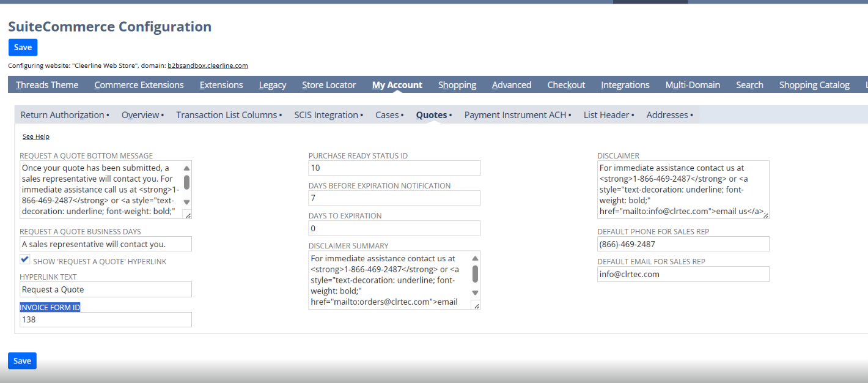Grab resize handle of Disclaimer text area

[x=765, y=214]
